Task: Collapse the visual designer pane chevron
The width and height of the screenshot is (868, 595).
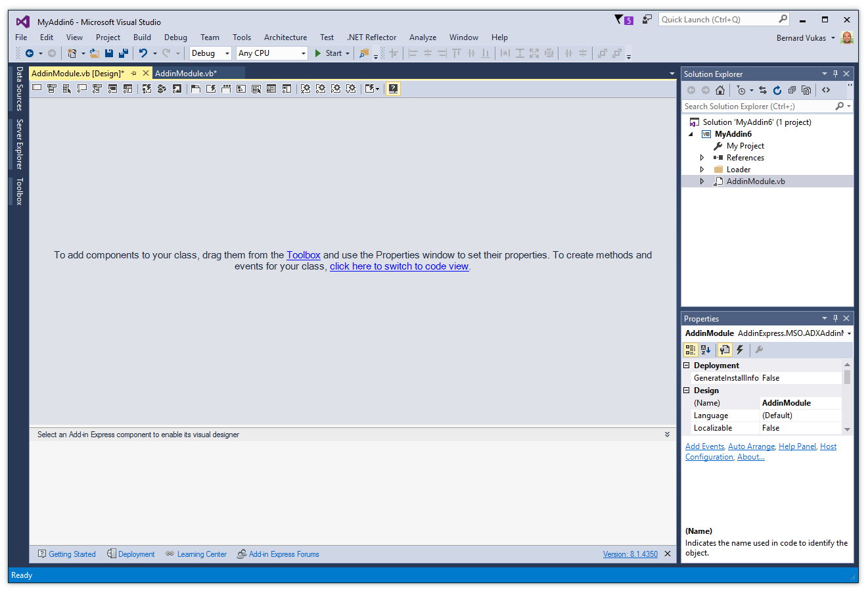Action: point(667,435)
